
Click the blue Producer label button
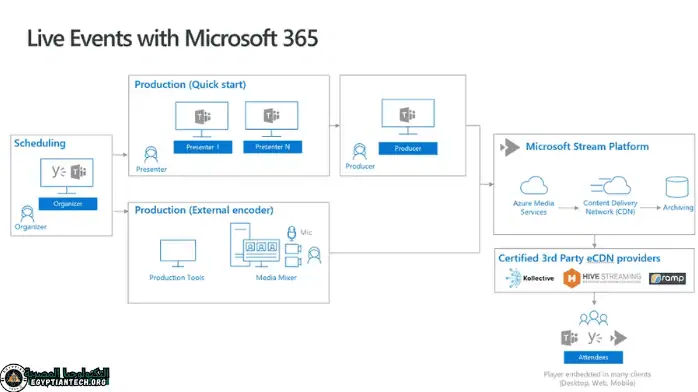click(x=408, y=149)
